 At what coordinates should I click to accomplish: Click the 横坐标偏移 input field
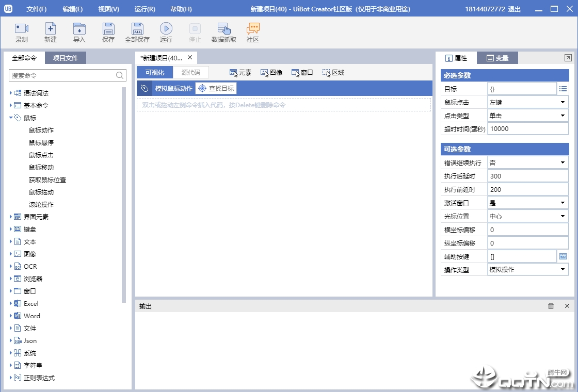[x=528, y=230]
